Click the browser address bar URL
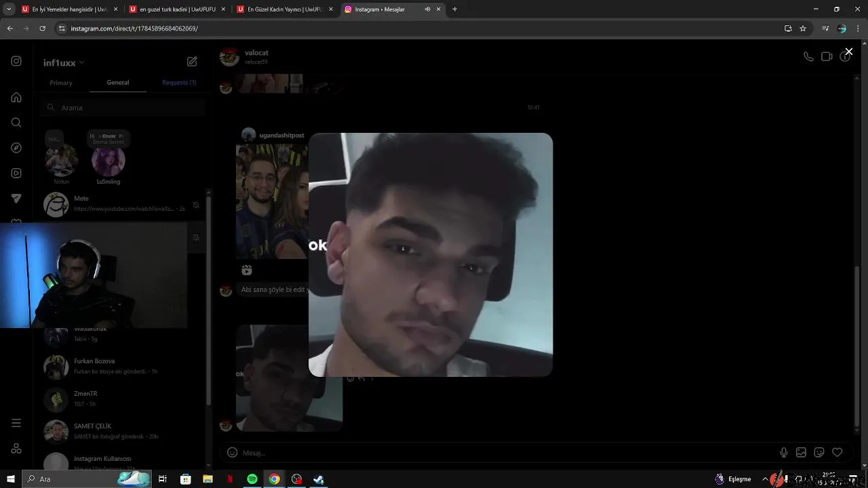 134,28
